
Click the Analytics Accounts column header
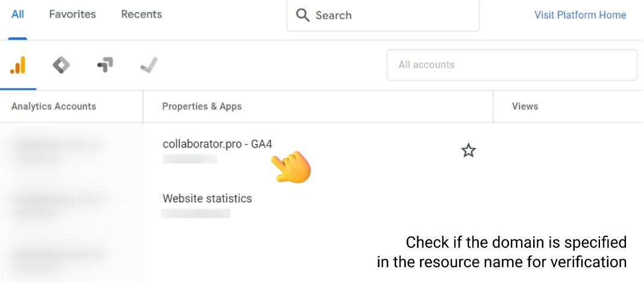point(54,107)
